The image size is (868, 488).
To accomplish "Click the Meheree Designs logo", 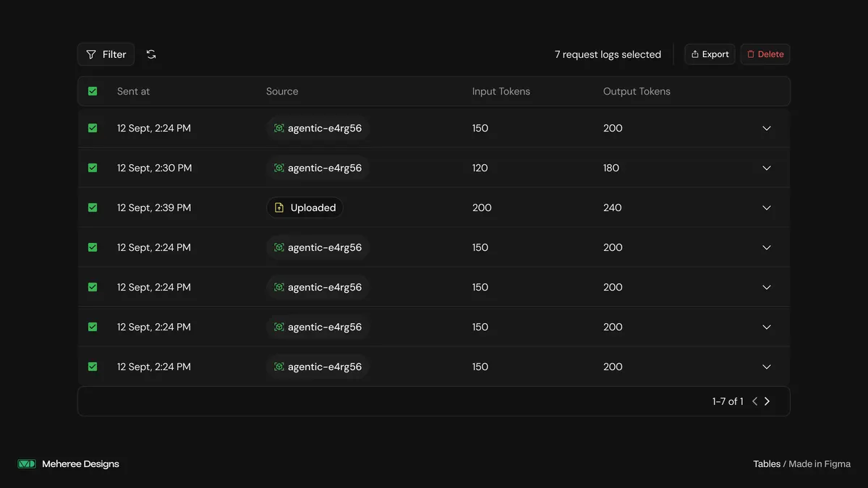I will tap(27, 464).
